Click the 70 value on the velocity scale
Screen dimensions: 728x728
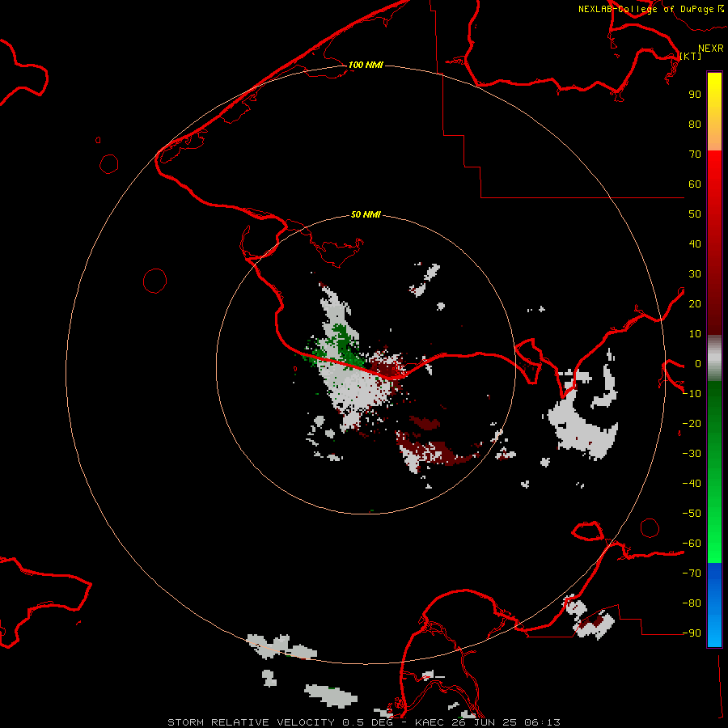(695, 154)
